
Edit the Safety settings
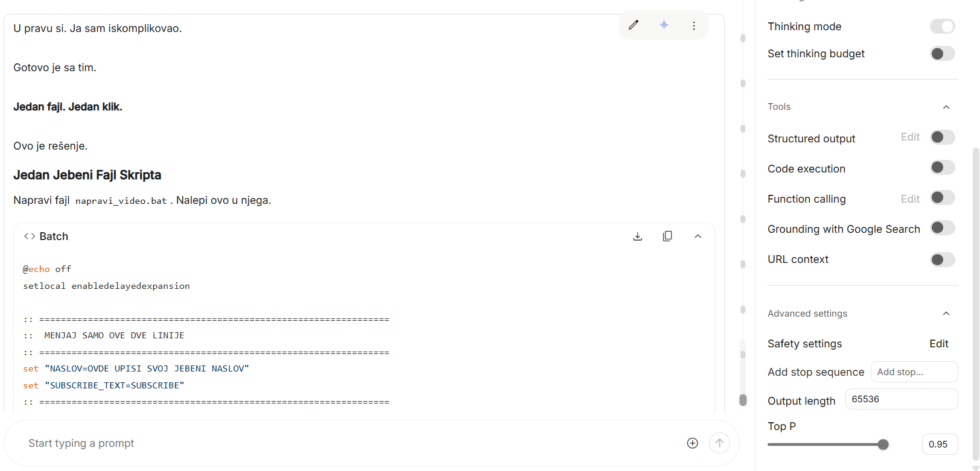[938, 344]
